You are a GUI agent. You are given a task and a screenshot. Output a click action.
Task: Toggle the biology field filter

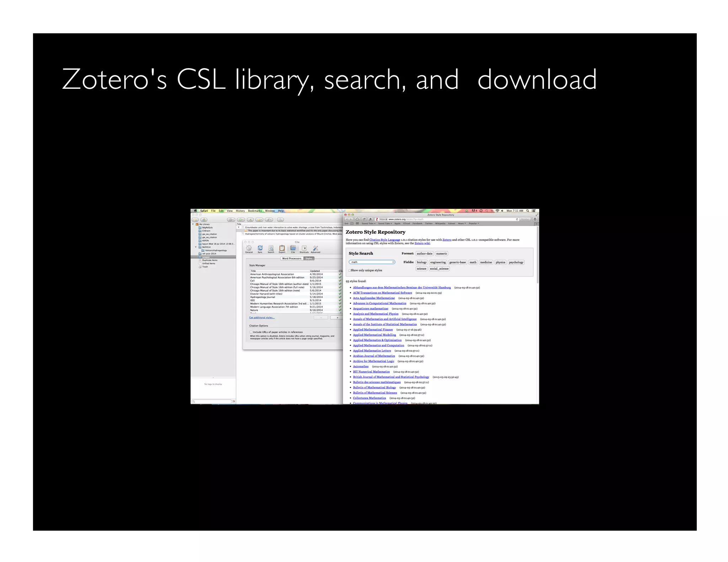422,262
